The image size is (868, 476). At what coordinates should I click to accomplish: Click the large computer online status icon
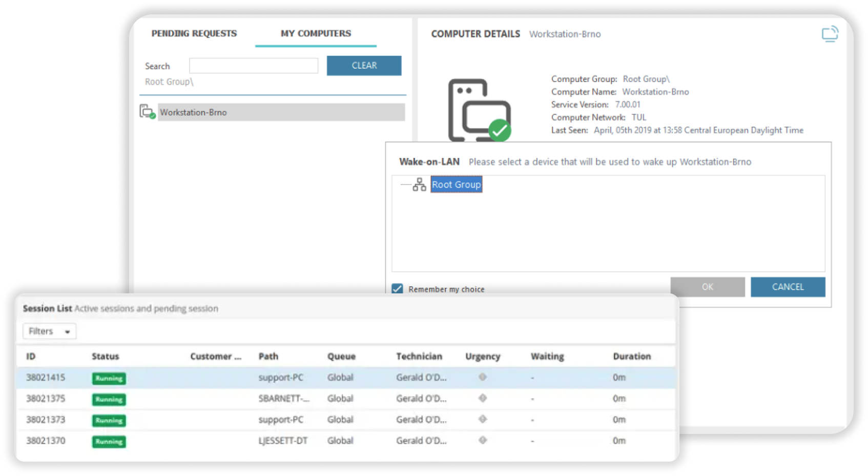coord(480,110)
